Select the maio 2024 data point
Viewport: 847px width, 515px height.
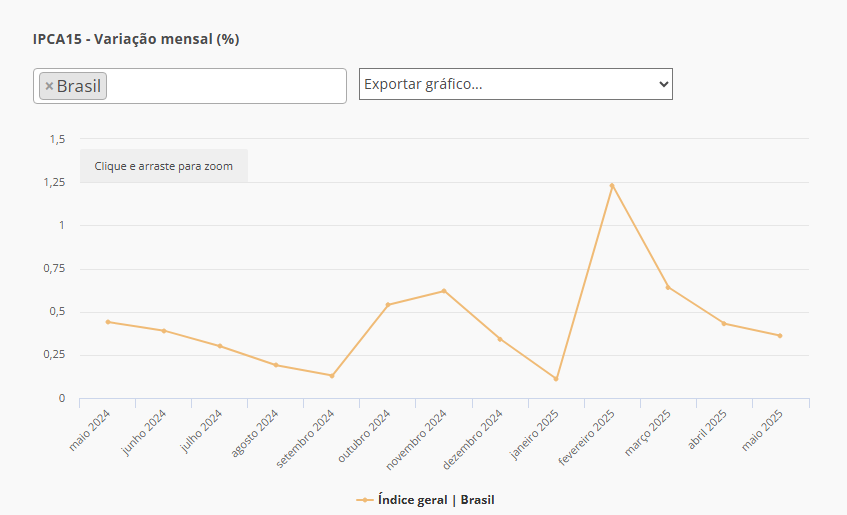108,322
